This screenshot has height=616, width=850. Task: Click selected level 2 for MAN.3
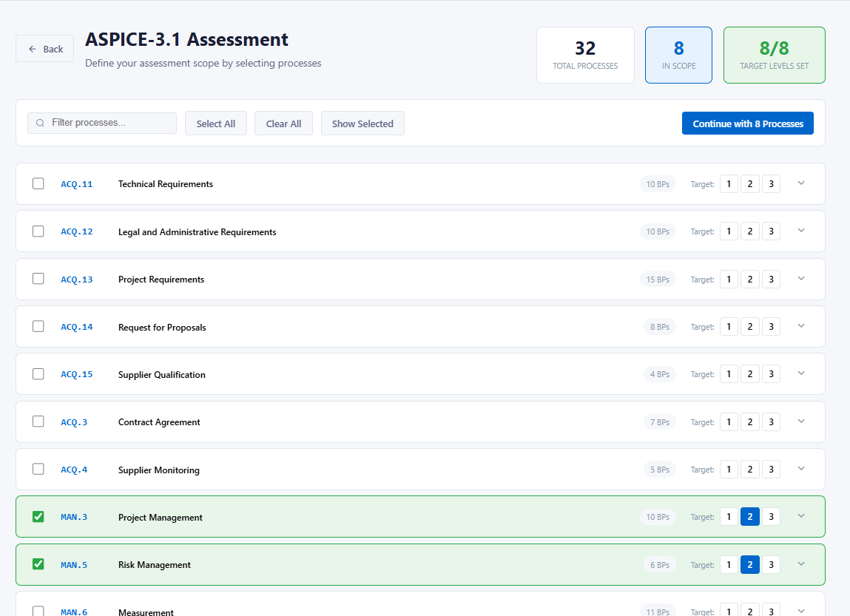tap(749, 517)
